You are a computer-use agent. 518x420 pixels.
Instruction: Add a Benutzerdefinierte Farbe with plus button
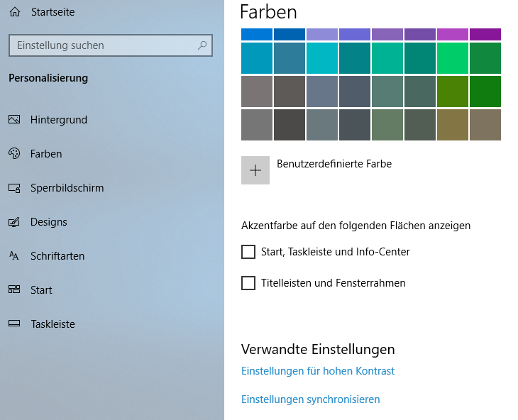pyautogui.click(x=255, y=170)
